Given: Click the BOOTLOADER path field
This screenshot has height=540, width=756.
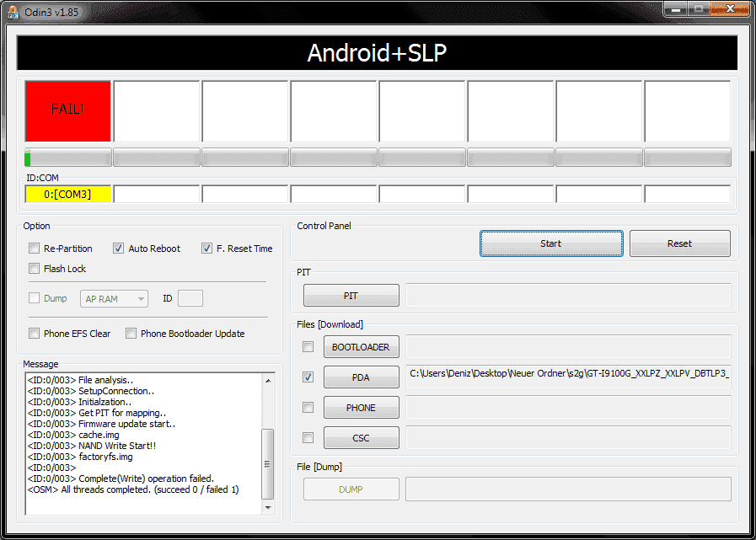Looking at the screenshot, I should (568, 346).
